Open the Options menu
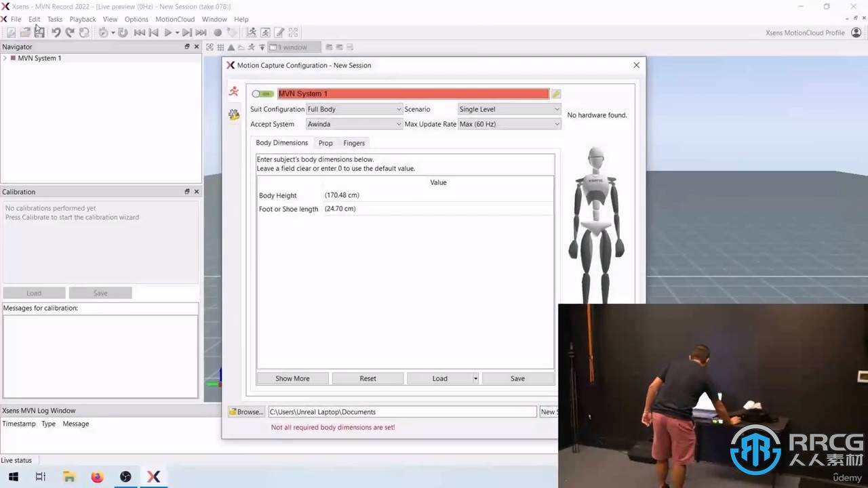 tap(136, 19)
